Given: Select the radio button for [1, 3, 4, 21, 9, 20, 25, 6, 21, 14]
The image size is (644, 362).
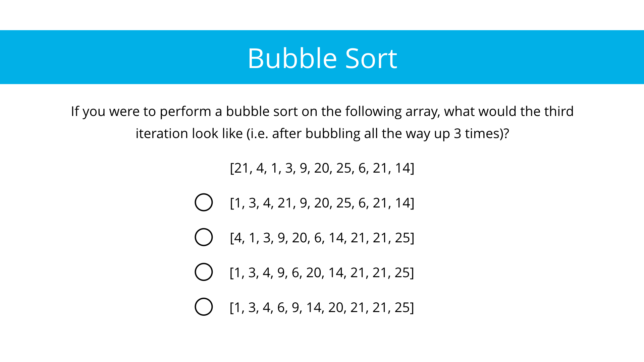Looking at the screenshot, I should (204, 202).
